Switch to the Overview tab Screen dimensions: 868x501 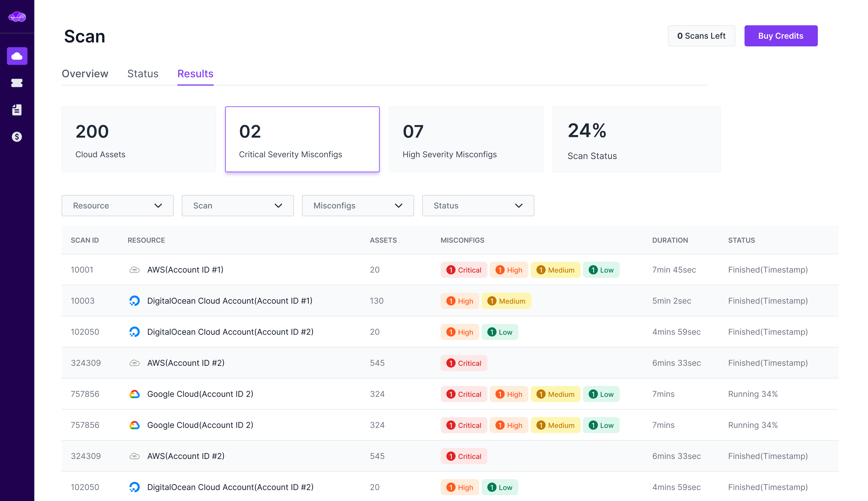pyautogui.click(x=85, y=74)
